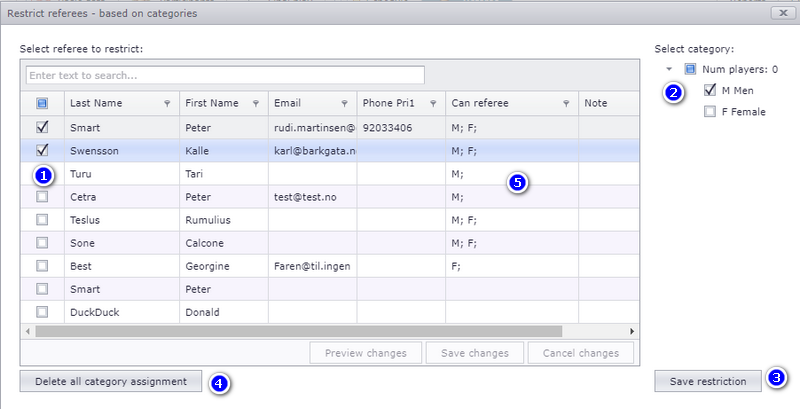Check the Cetra Peter row checkbox

tap(42, 196)
